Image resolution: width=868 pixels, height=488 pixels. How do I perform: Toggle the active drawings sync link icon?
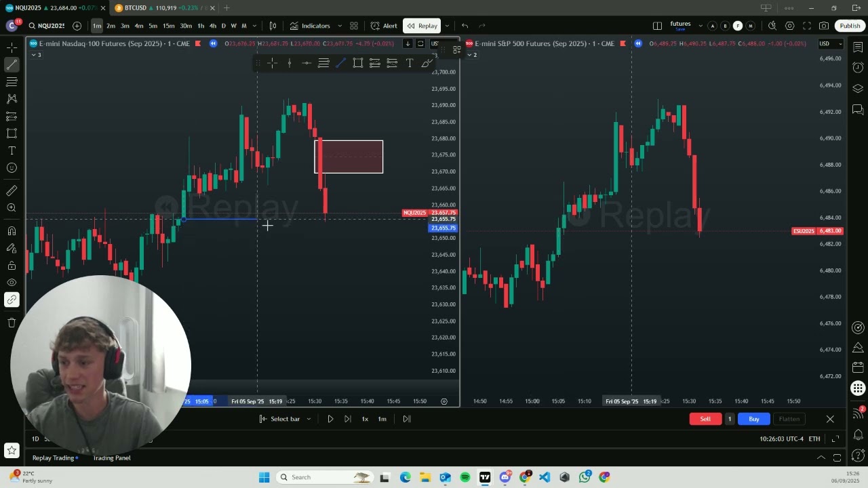(12, 300)
